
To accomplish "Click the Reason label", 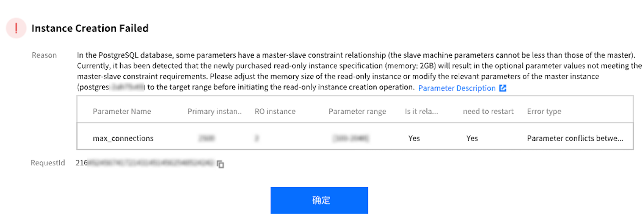I will coord(44,55).
